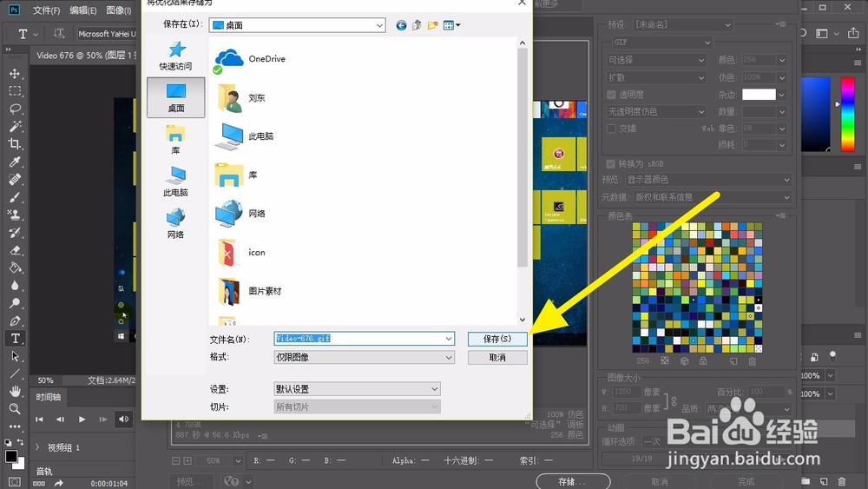This screenshot has width=868, height=489.
Task: Jump to first frame in timeline
Action: click(x=39, y=420)
